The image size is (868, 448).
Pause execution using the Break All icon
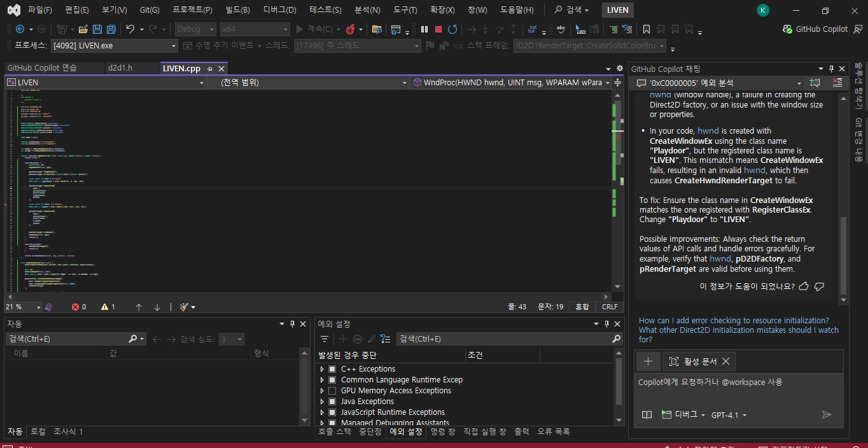pos(424,29)
